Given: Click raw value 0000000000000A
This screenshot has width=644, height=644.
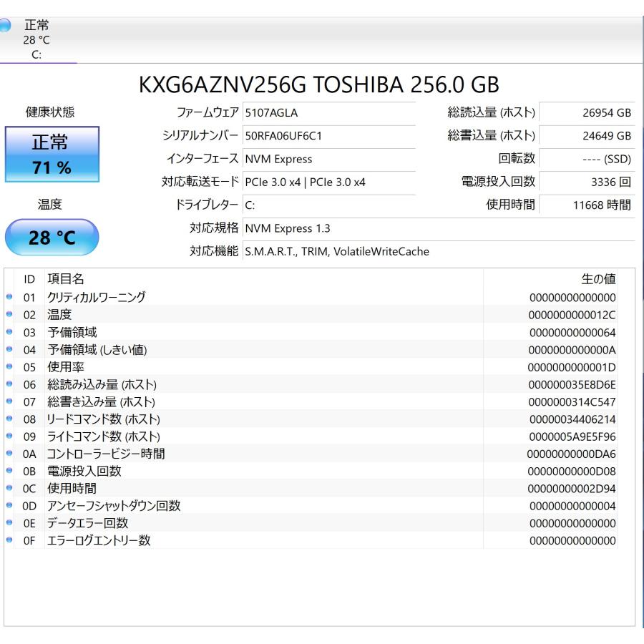Looking at the screenshot, I should click(x=572, y=350).
